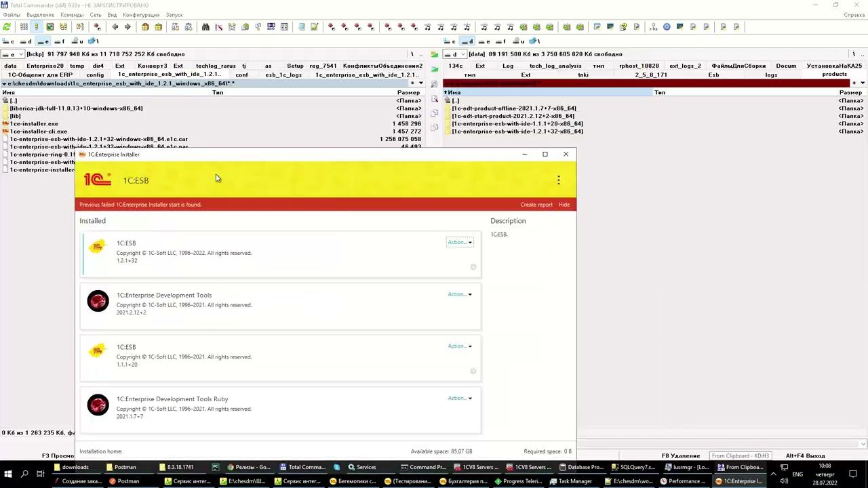Open Windows Start menu

pos(8,474)
